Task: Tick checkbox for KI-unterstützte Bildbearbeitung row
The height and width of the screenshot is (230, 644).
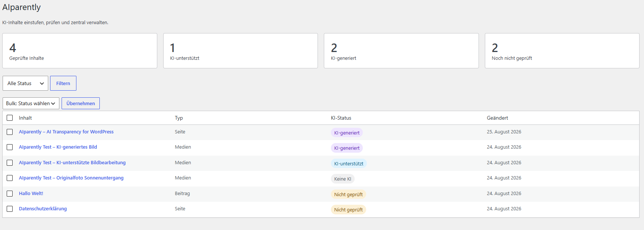Action: coord(10,163)
